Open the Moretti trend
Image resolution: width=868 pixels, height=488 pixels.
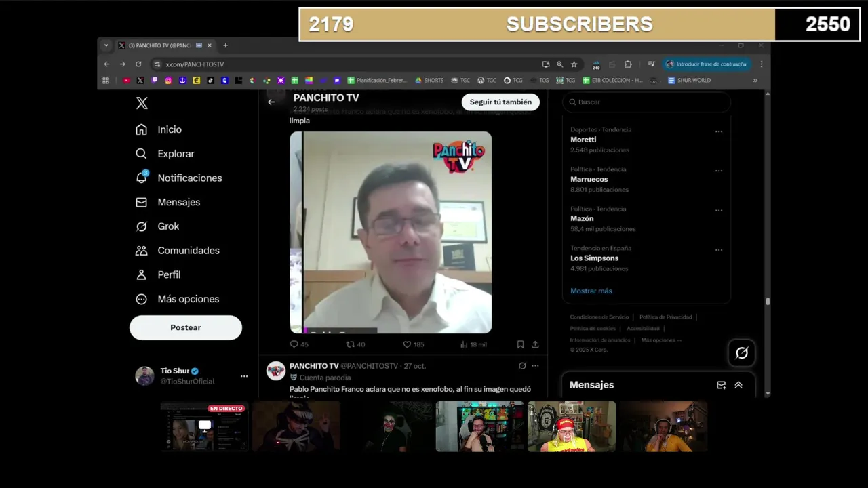583,140
